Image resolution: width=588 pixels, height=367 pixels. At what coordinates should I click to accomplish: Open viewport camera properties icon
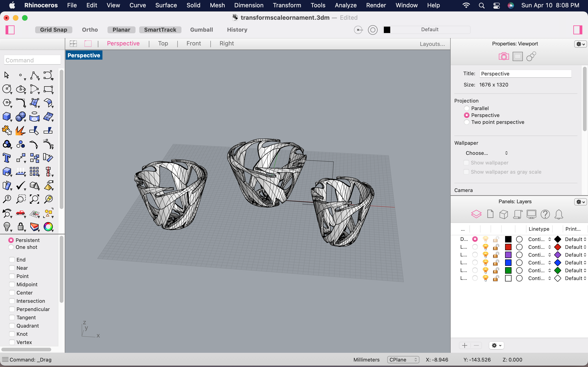pyautogui.click(x=503, y=57)
